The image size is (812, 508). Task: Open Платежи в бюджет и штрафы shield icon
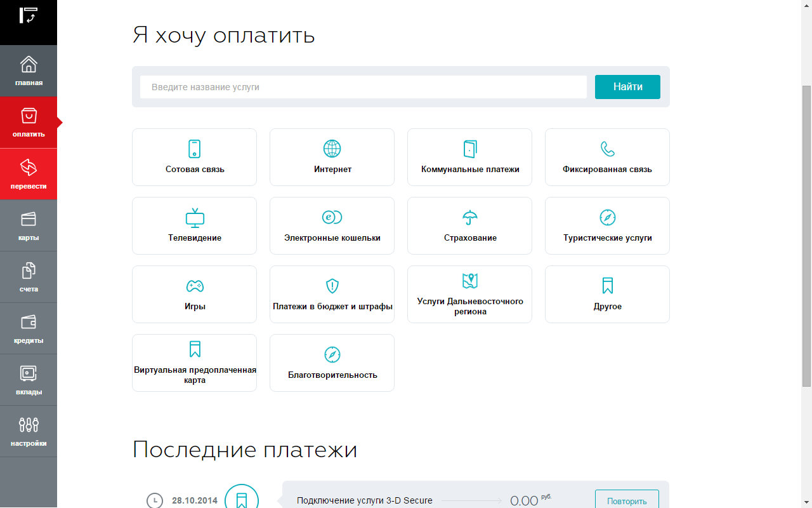coord(332,286)
